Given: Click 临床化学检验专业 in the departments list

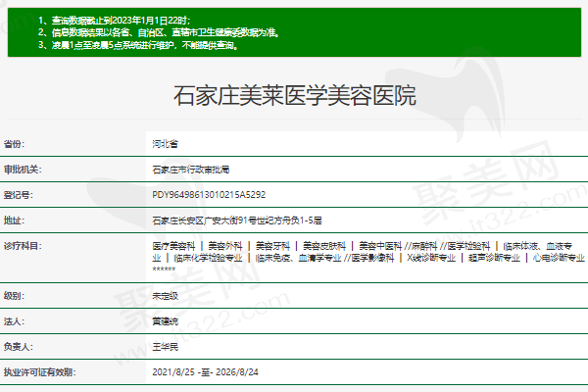Looking at the screenshot, I should [x=208, y=258].
